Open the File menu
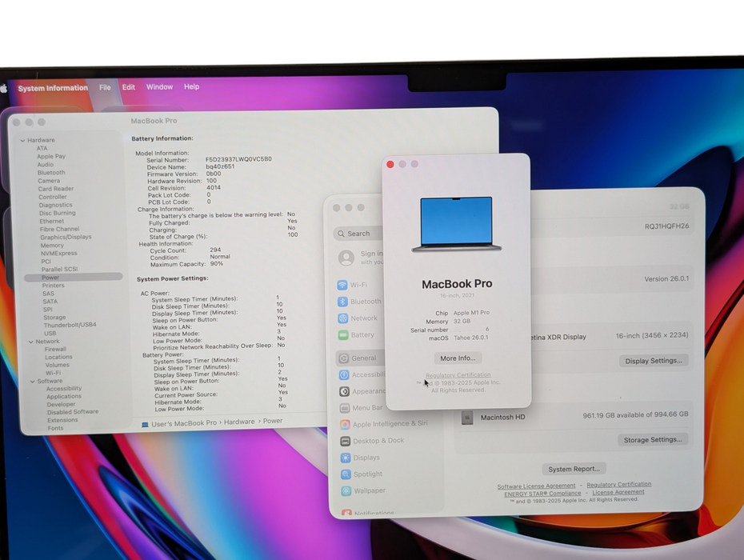Screen dimensions: 744x560 (x=105, y=88)
